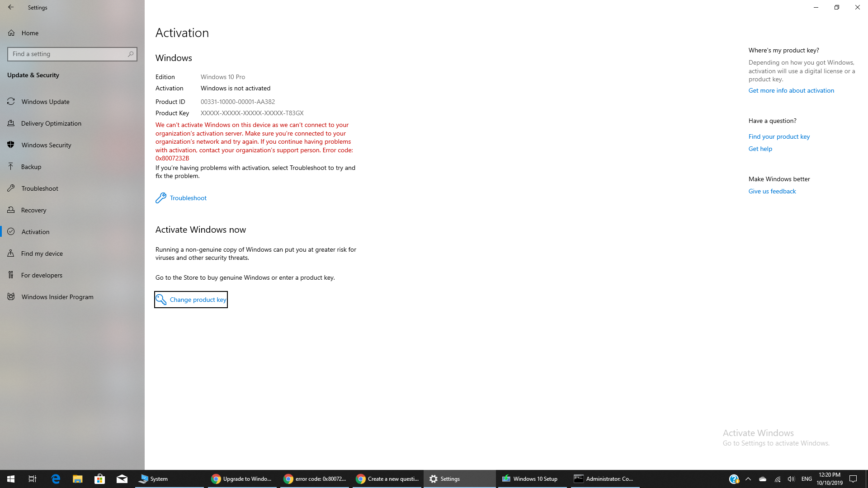Screen dimensions: 868x488
Task: Click the Windows Insider Program cat icon
Action: 11,297
